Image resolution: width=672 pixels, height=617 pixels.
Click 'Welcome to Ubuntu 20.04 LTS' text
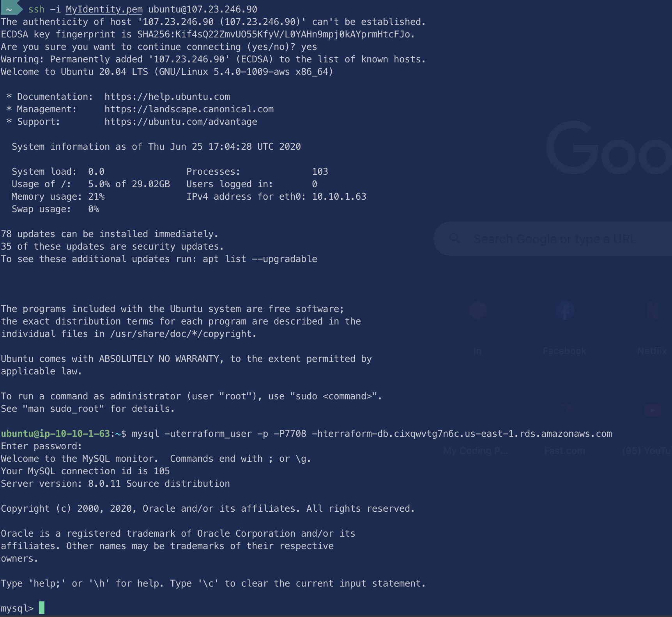(x=74, y=72)
